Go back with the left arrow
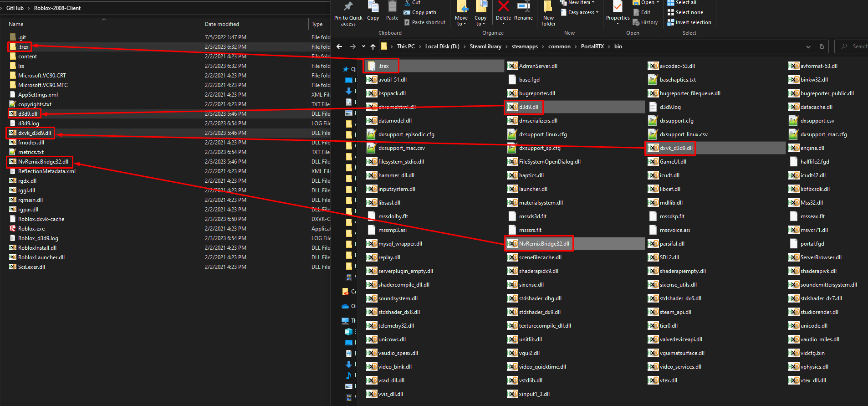This screenshot has width=868, height=406. pos(339,46)
